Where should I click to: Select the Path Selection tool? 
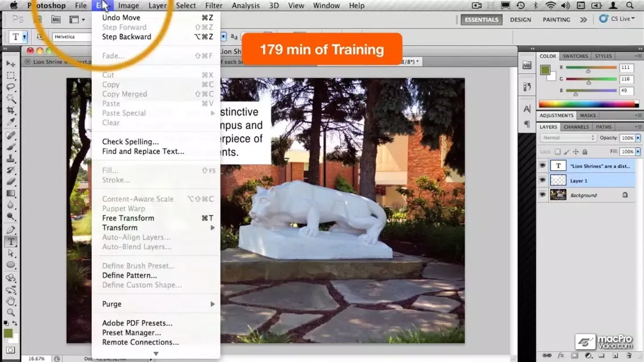pos(11,253)
